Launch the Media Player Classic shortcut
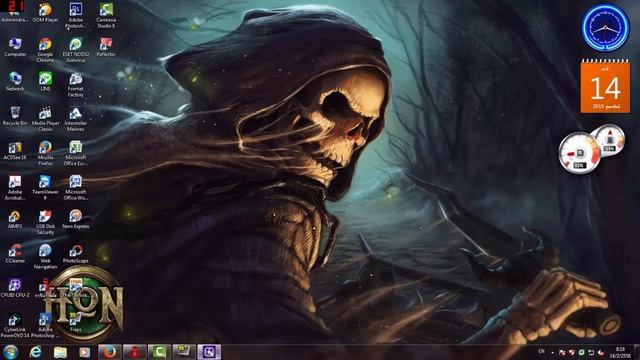This screenshot has width=640, height=360. pos(45,119)
